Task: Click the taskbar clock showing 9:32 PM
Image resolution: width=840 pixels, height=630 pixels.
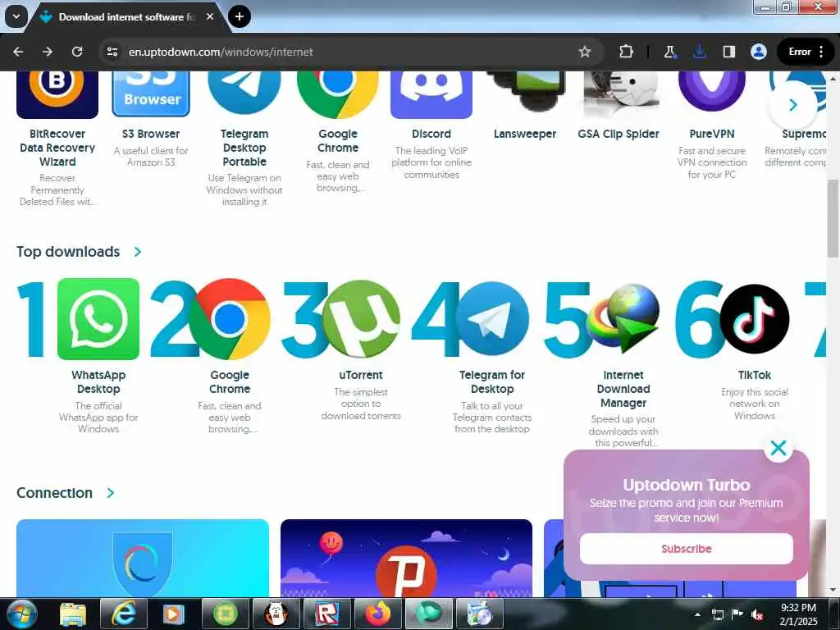Action: pyautogui.click(x=798, y=614)
